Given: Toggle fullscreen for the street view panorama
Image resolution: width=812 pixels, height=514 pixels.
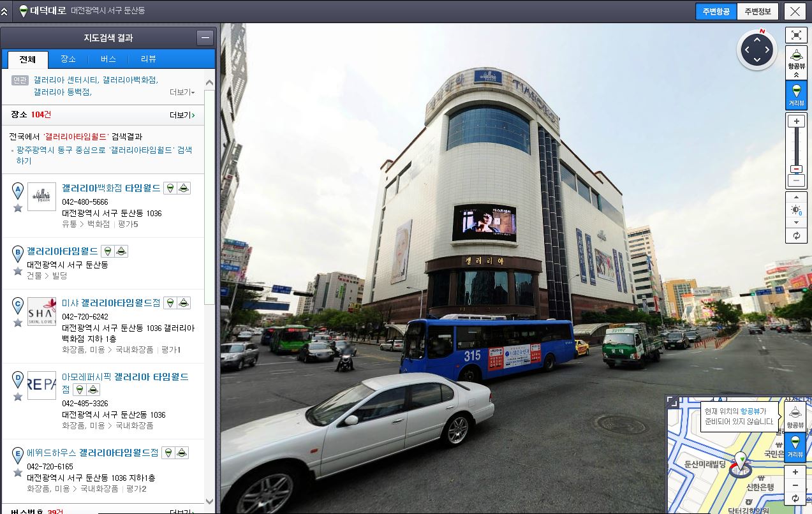Looking at the screenshot, I should 795,35.
